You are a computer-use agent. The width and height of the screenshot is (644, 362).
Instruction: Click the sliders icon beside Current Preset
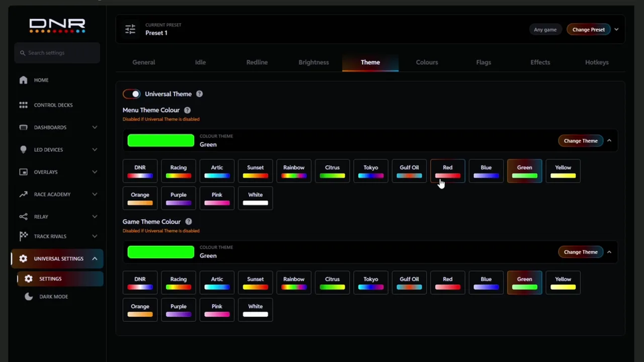[x=130, y=29]
